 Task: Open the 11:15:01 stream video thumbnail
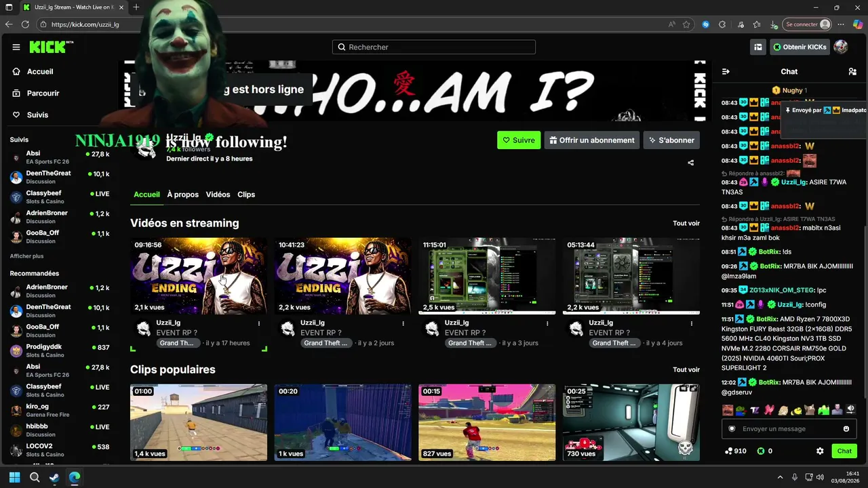(487, 276)
